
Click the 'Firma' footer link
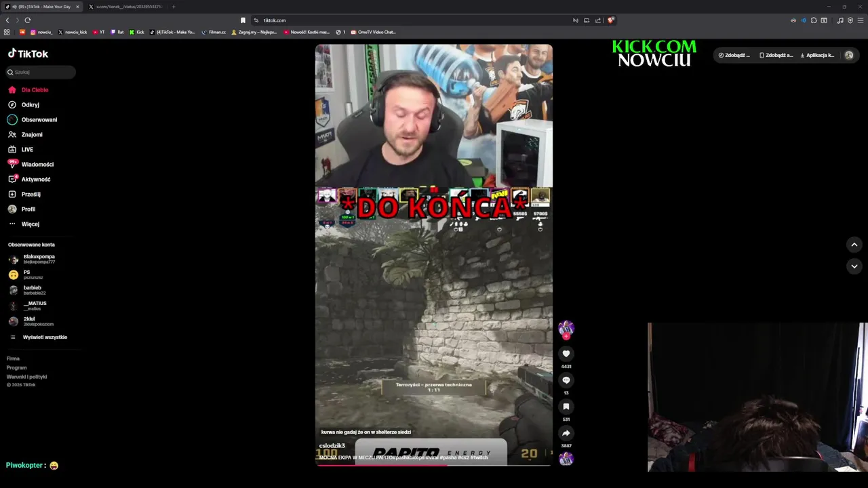click(13, 359)
